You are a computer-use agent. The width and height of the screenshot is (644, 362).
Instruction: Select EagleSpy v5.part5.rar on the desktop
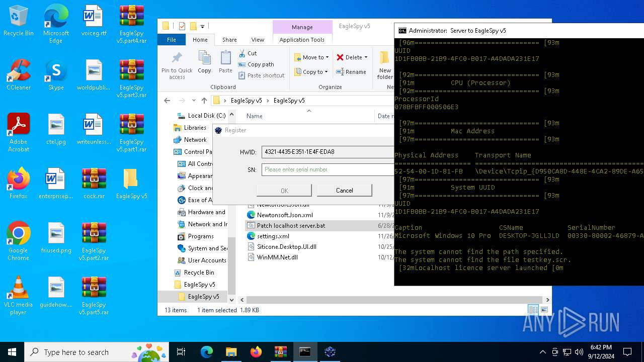[94, 296]
